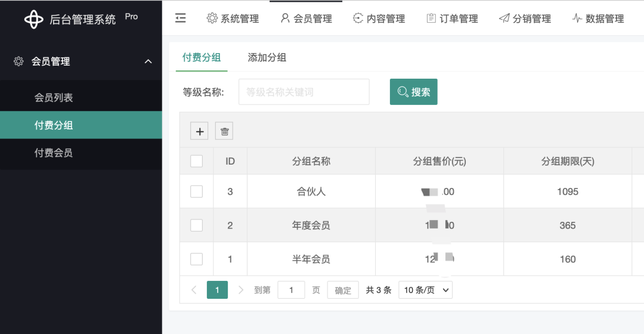This screenshot has width=644, height=334.
Task: Open the 10 条/页 page size dropdown
Action: [425, 290]
